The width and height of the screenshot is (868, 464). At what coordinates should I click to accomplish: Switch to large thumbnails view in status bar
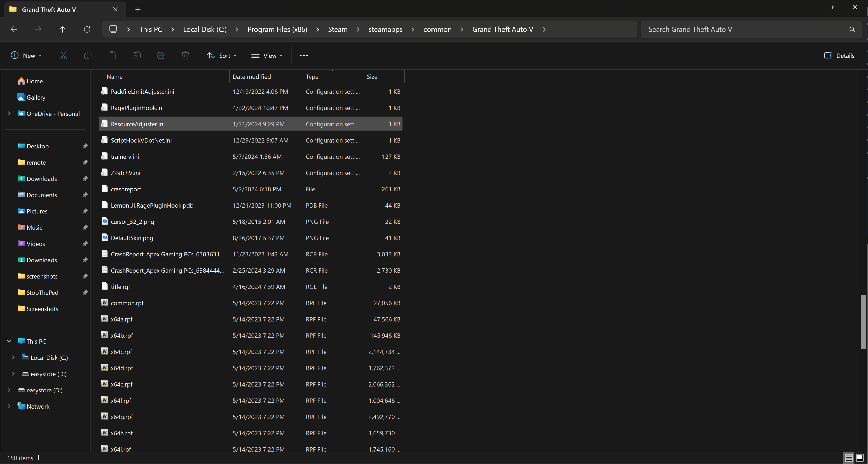click(x=860, y=458)
